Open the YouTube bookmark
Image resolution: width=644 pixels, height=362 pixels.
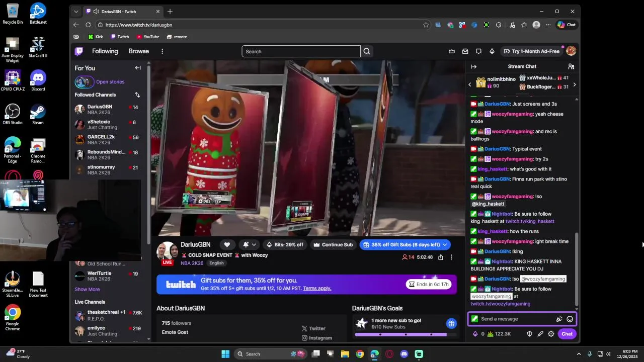[148, 37]
